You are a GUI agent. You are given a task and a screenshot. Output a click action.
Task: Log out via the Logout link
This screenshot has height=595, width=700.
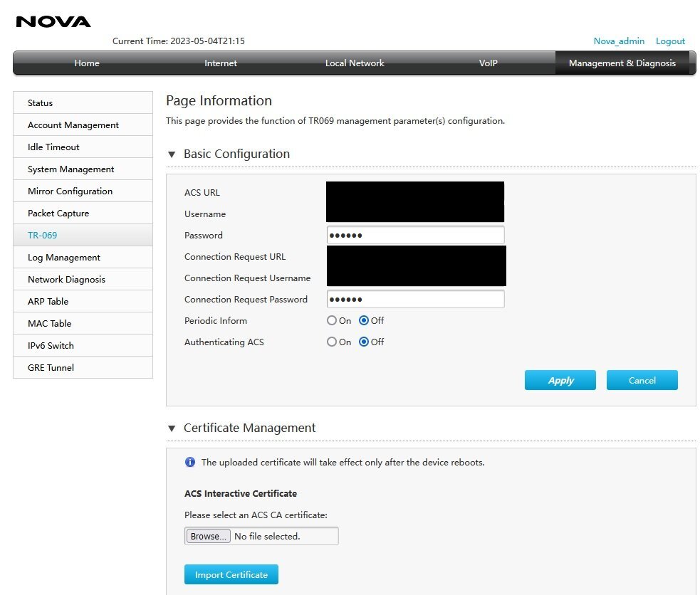[x=670, y=41]
